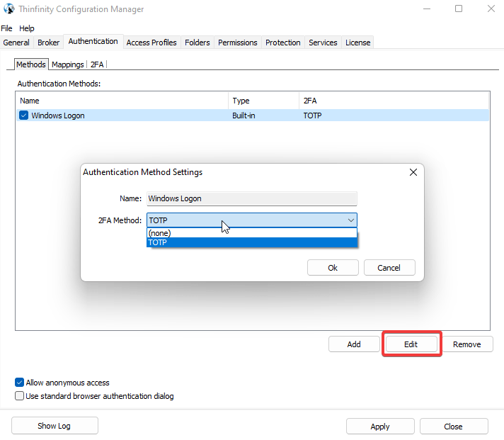Screen dimensions: 504x440
Task: Select the Authentication tab
Action: tap(93, 42)
